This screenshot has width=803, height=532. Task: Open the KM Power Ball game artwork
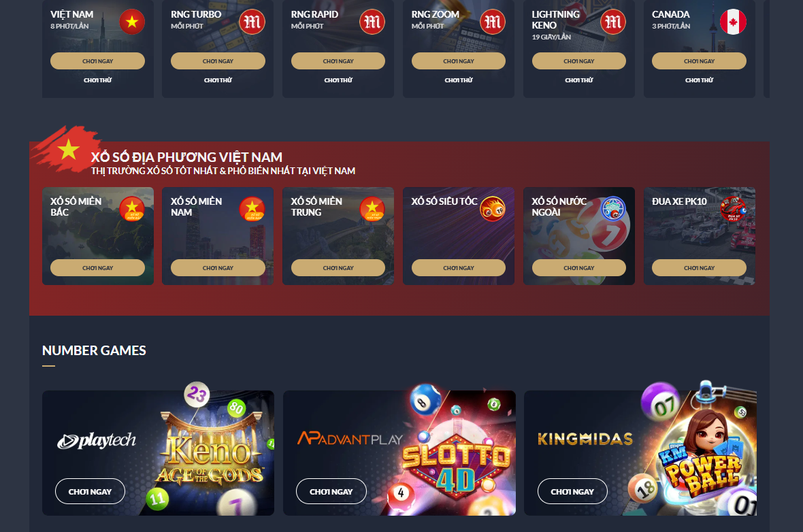(699, 450)
